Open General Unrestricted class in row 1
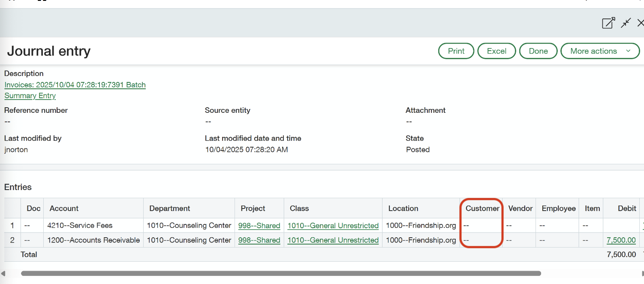Screen dimensions: 644x284 333,226
